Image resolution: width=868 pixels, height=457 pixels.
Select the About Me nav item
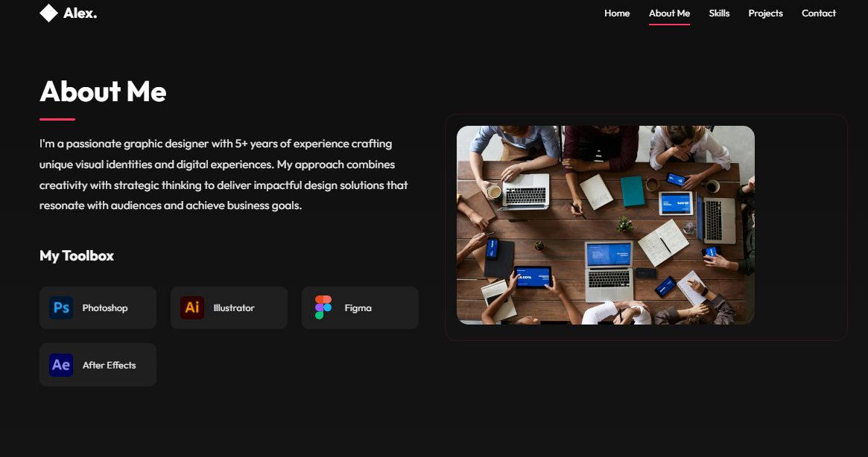(669, 13)
